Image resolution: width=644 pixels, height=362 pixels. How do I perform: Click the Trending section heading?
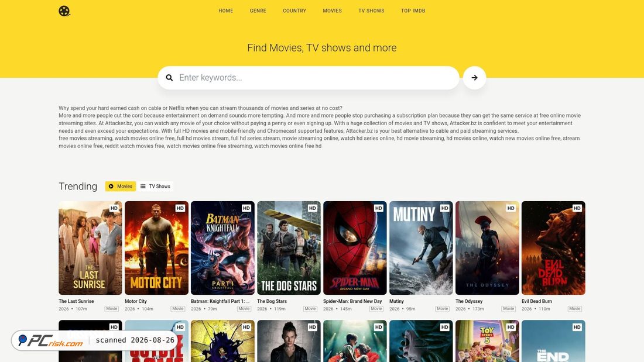tap(78, 187)
